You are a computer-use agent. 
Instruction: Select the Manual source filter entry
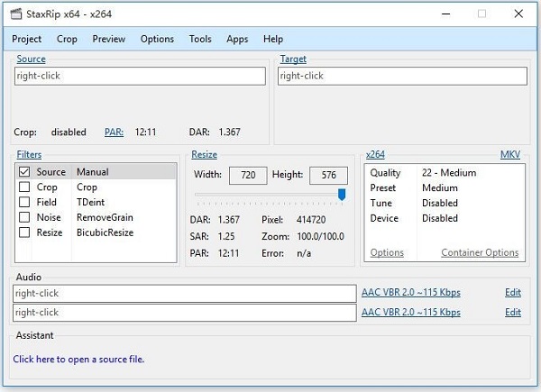(x=93, y=172)
